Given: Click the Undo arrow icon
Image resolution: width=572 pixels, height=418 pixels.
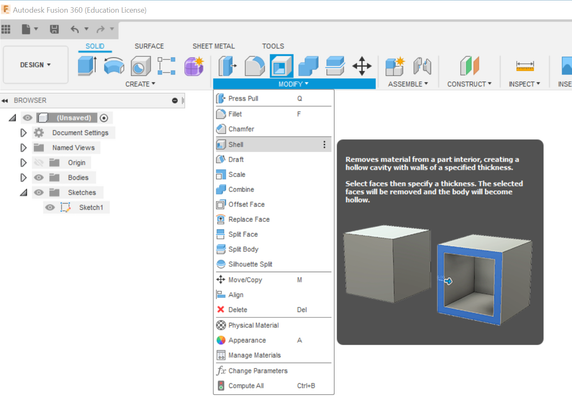Looking at the screenshot, I should tap(75, 29).
